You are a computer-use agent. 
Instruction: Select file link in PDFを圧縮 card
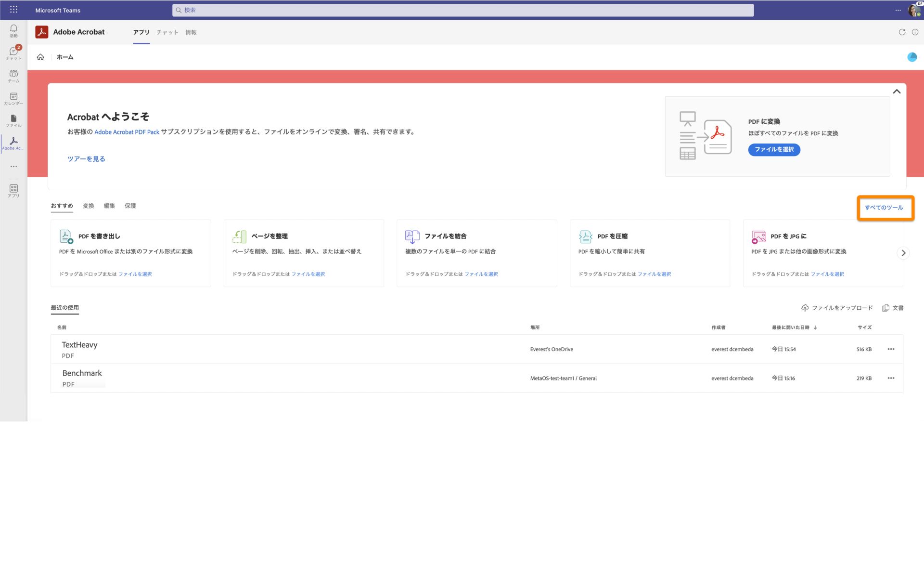coord(654,274)
